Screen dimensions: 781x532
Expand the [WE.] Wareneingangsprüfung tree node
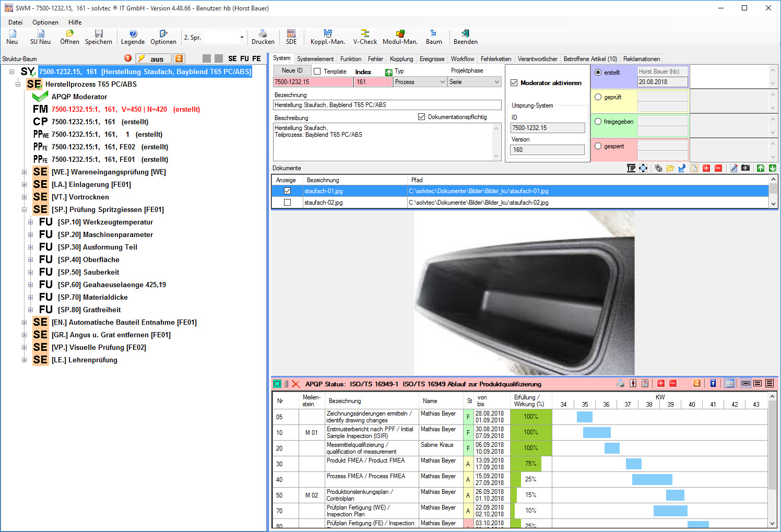[x=24, y=172]
